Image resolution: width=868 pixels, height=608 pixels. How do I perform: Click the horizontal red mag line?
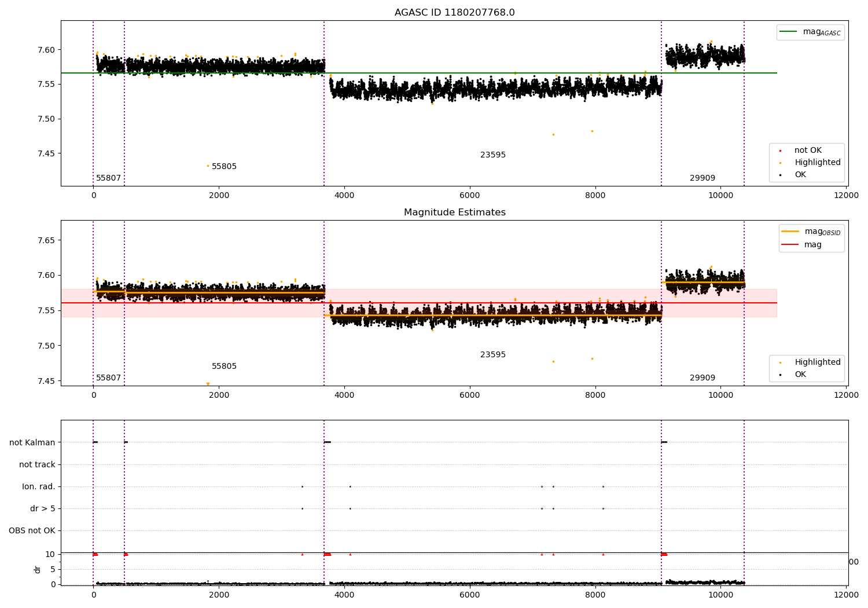419,303
